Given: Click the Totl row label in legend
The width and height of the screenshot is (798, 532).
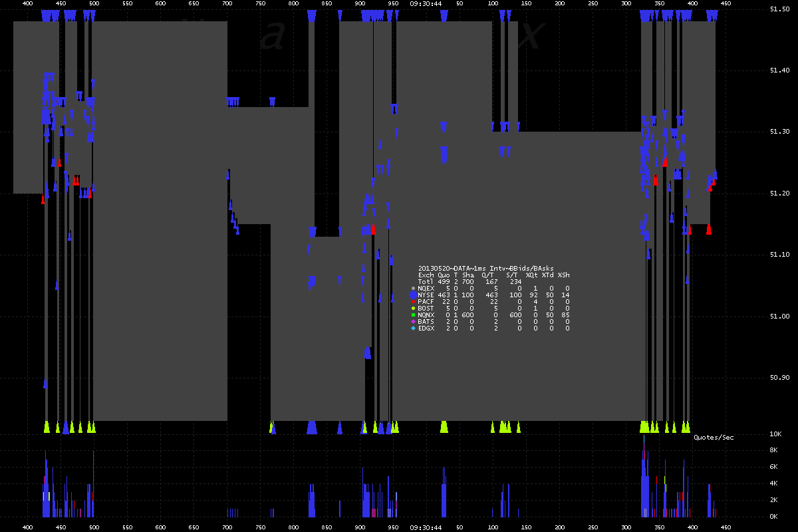Looking at the screenshot, I should click(x=426, y=281).
